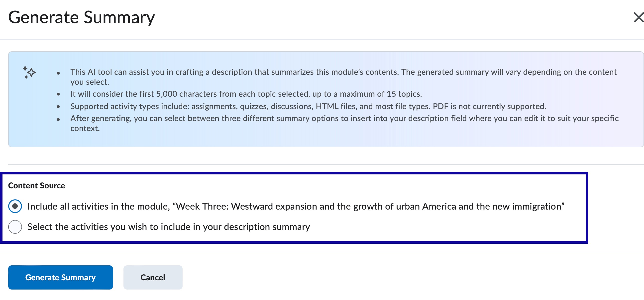Click the Cancel button

[153, 277]
